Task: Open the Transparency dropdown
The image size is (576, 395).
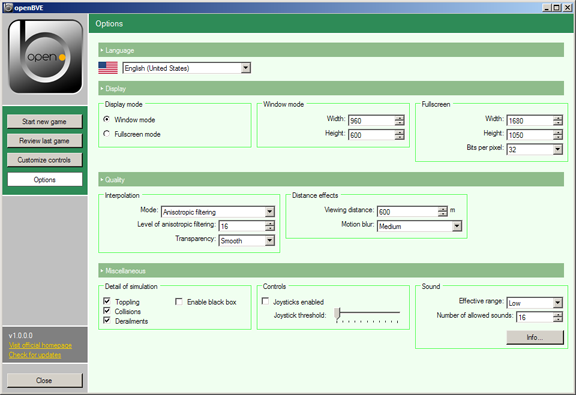Action: click(246, 241)
